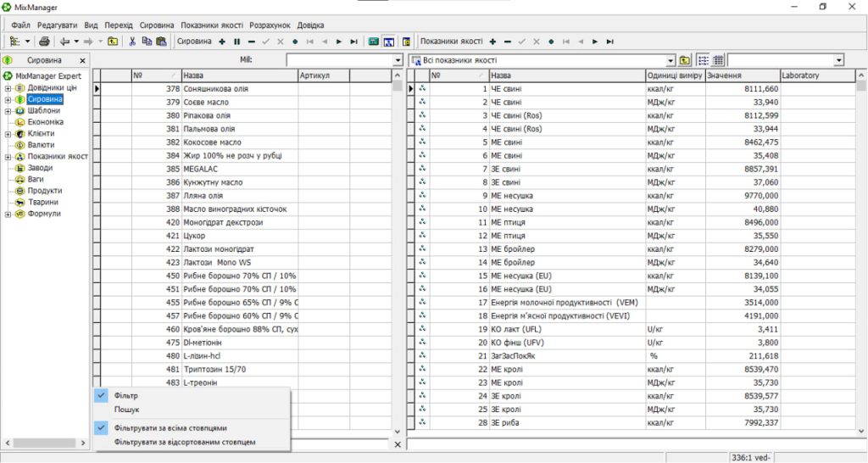Expand the Показники якості tree node
Screen dimensions: 868x463
(8, 157)
